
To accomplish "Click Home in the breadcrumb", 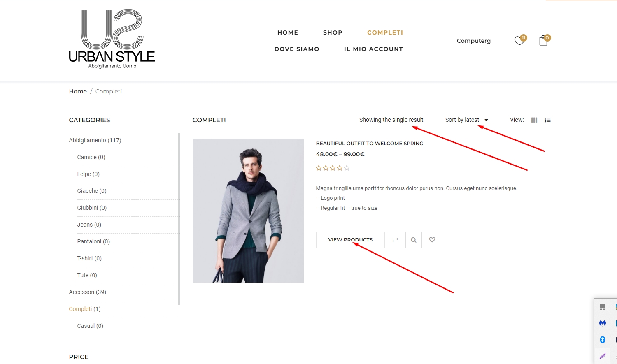I will [x=78, y=91].
